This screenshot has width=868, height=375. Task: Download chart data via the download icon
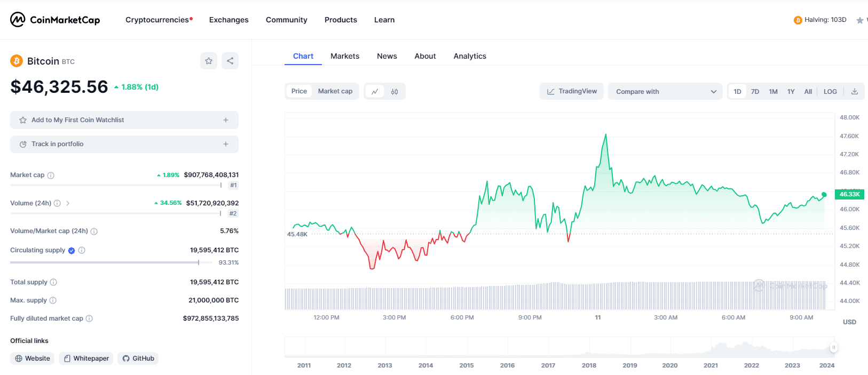(854, 92)
